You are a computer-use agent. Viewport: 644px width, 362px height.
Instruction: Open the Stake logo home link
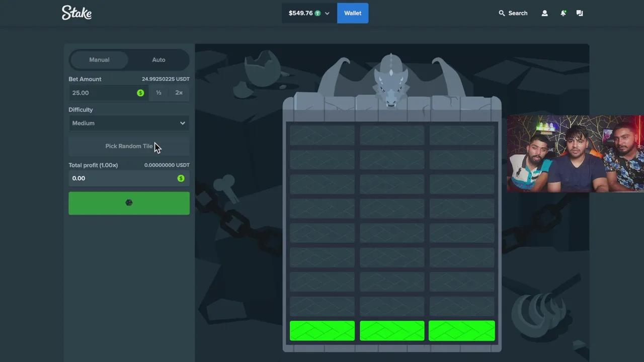click(x=76, y=13)
